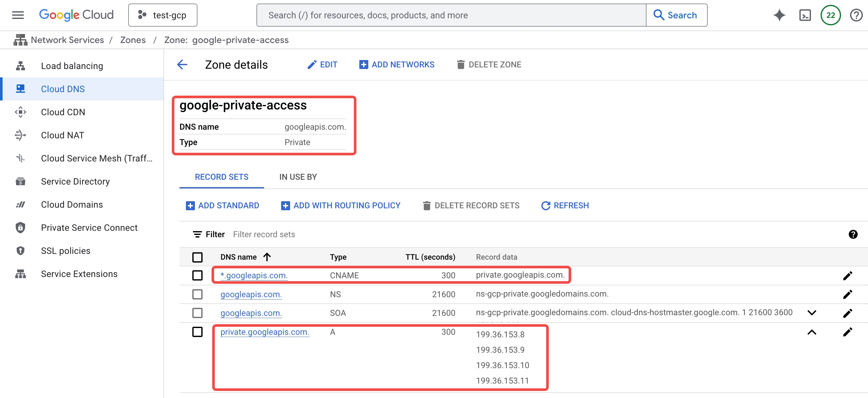Select the private.googleapis.com A record checkbox
The height and width of the screenshot is (398, 868).
coord(197,332)
